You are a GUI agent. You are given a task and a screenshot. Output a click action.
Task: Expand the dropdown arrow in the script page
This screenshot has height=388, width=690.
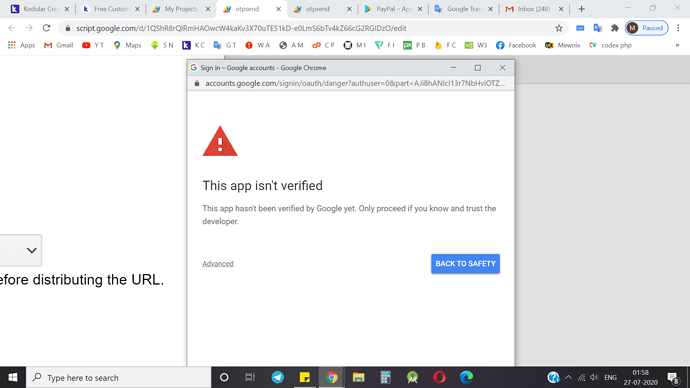click(x=31, y=250)
